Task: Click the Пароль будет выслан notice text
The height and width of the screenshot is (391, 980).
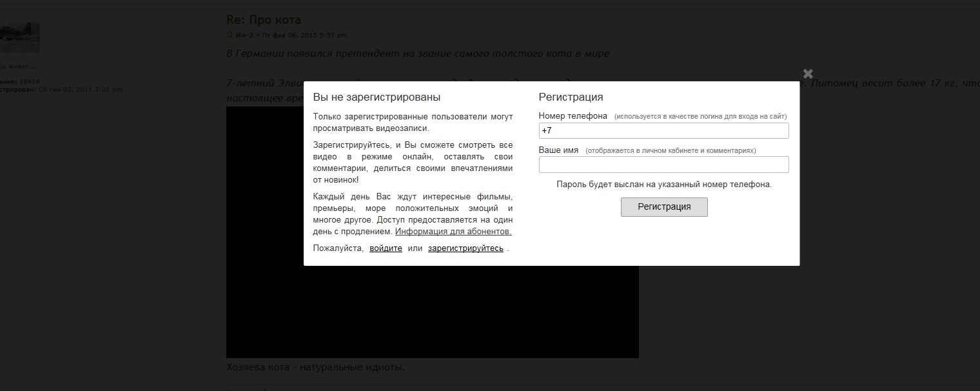Action: click(x=664, y=185)
